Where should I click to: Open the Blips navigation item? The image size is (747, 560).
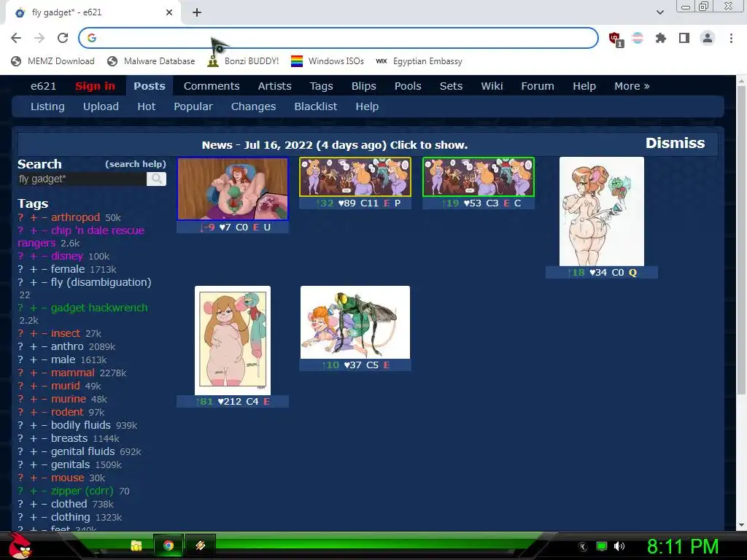[x=363, y=86]
